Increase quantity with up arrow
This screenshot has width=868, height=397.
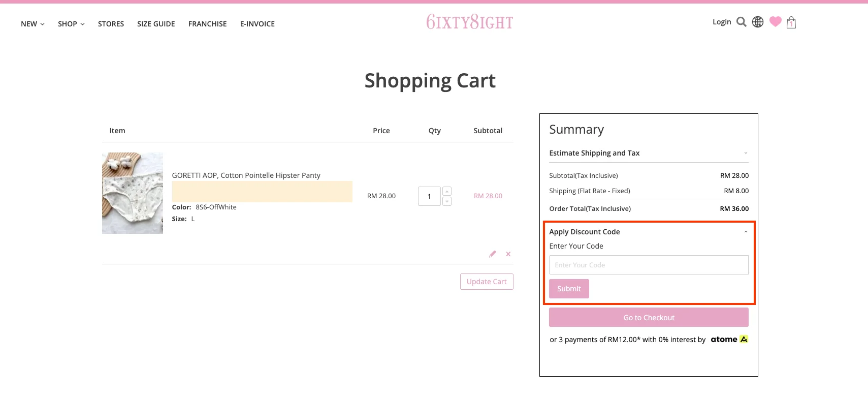click(447, 191)
